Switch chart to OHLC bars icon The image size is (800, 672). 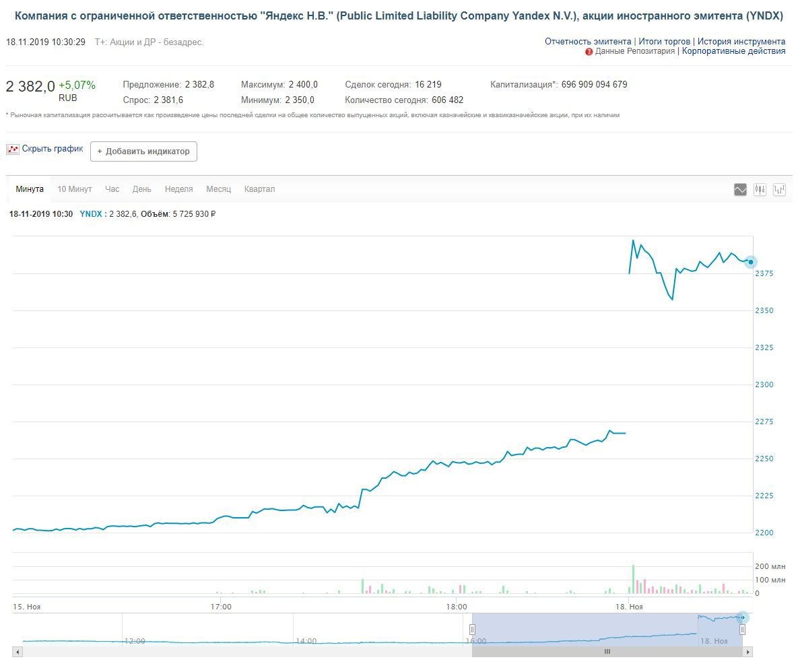tap(779, 190)
